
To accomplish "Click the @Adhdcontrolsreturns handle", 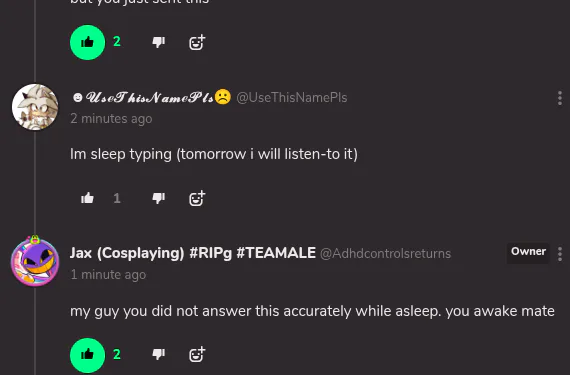I will coord(385,253).
